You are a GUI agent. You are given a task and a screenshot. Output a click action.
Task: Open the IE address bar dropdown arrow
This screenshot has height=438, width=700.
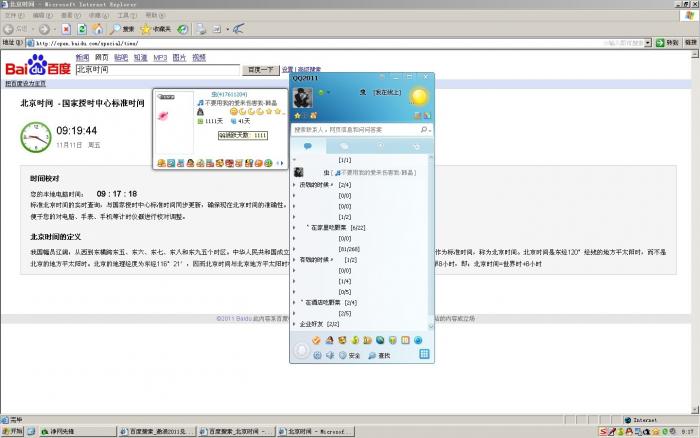(648, 43)
